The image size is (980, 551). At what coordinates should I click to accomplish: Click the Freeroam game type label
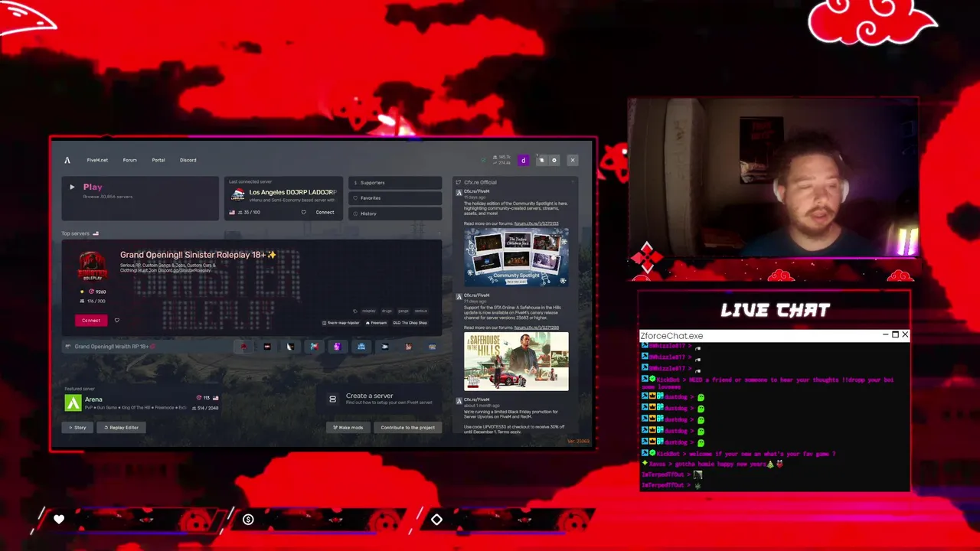[376, 323]
